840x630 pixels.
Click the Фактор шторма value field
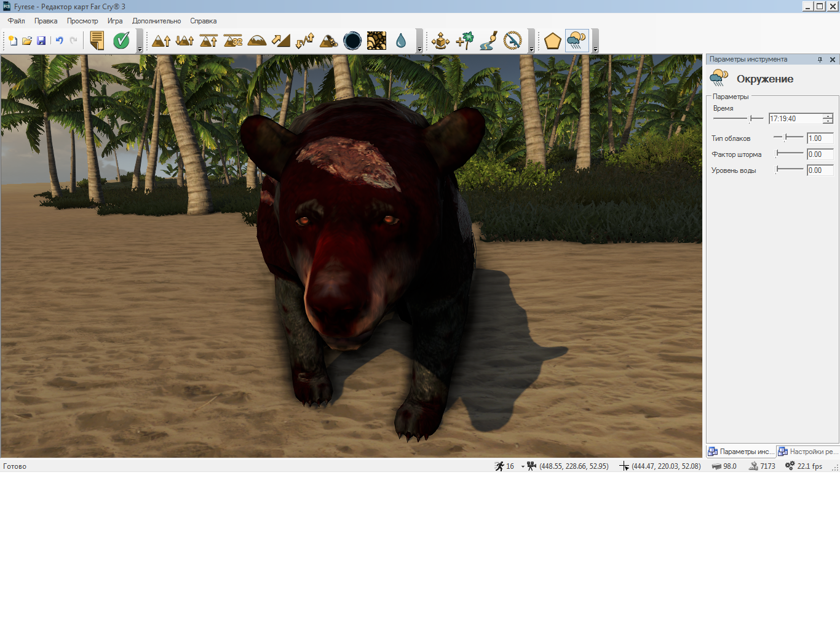820,154
